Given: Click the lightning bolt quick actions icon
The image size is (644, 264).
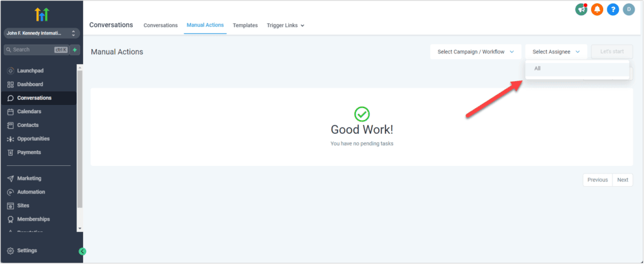Looking at the screenshot, I should [75, 50].
